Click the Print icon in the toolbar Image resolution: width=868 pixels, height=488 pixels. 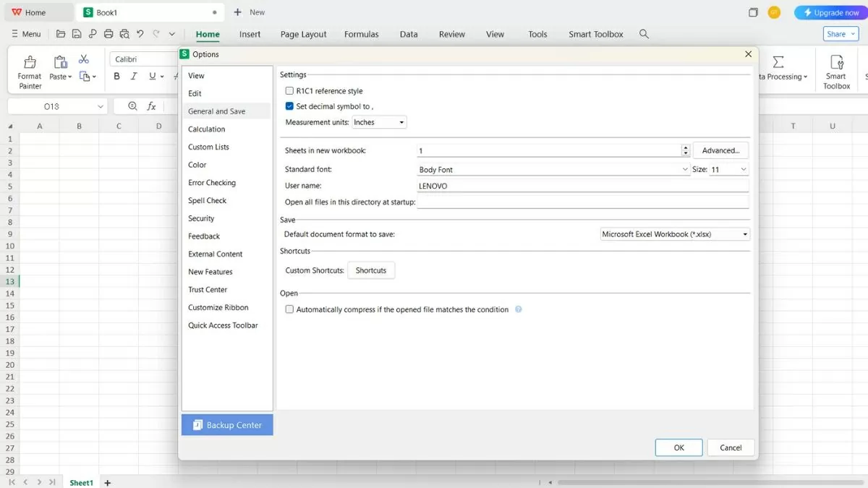point(108,34)
